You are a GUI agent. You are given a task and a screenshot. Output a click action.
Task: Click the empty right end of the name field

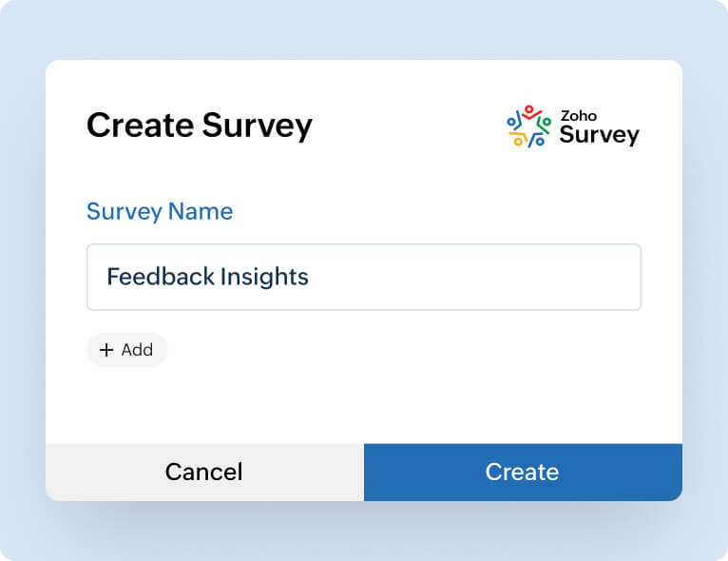tap(570, 277)
